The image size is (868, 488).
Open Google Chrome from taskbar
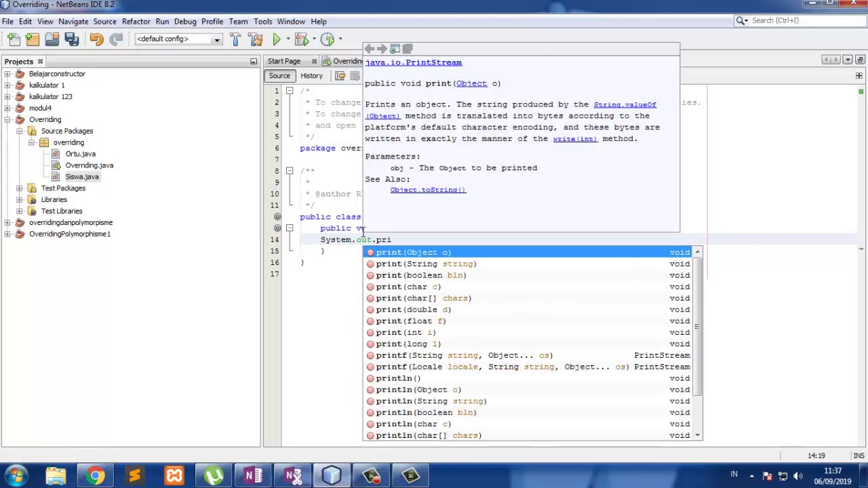pyautogui.click(x=96, y=476)
